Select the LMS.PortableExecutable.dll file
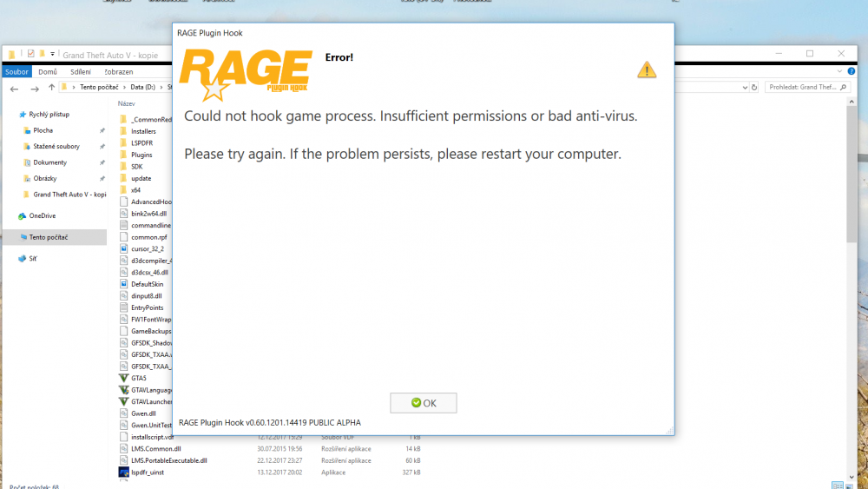The width and height of the screenshot is (868, 489). tap(169, 460)
